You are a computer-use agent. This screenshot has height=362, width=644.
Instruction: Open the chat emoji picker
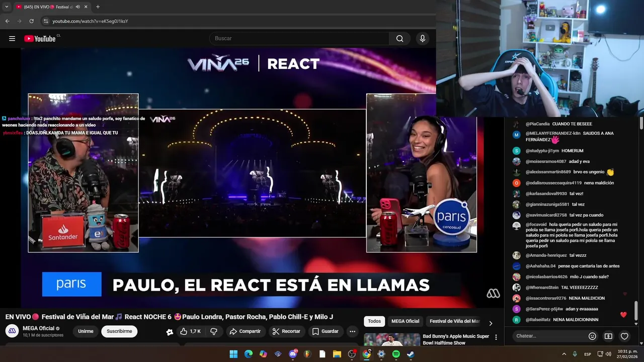coord(592,336)
